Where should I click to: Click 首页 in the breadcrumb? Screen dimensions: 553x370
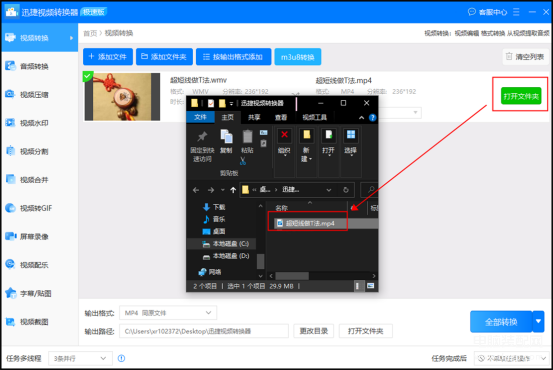(x=90, y=33)
